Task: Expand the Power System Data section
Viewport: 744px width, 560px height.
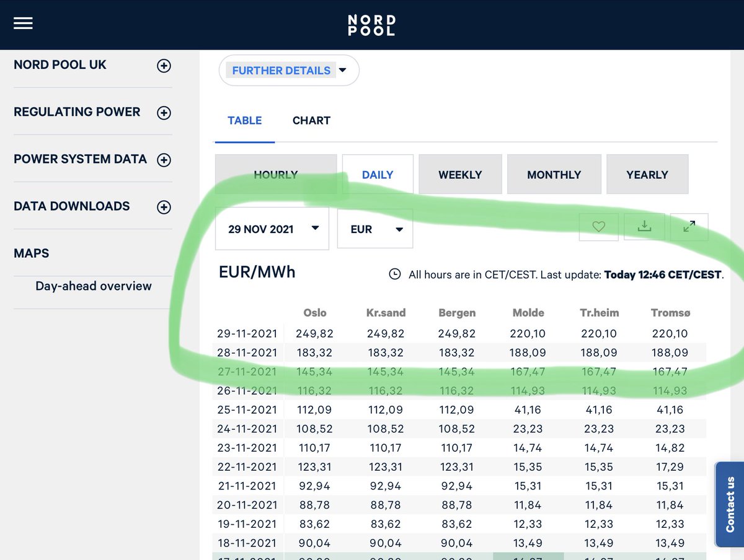Action: [x=164, y=160]
